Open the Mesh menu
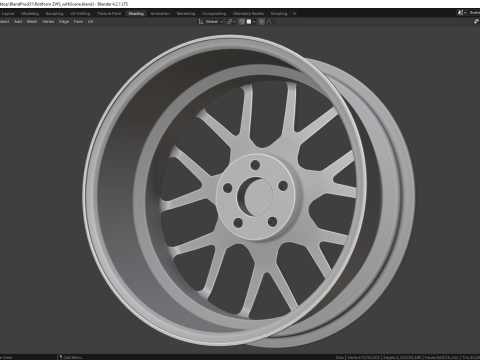This screenshot has height=360, width=480. coord(32,22)
